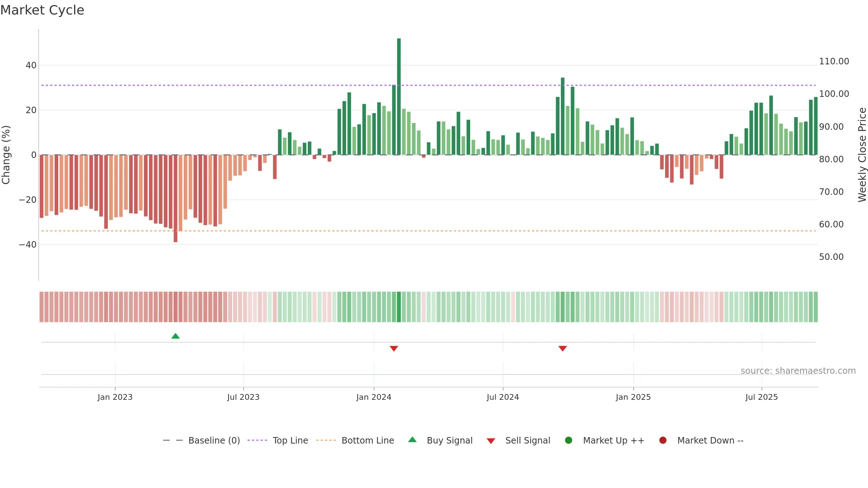Click the −20 tick on Change axis
Image resolution: width=868 pixels, height=488 pixels.
[28, 200]
